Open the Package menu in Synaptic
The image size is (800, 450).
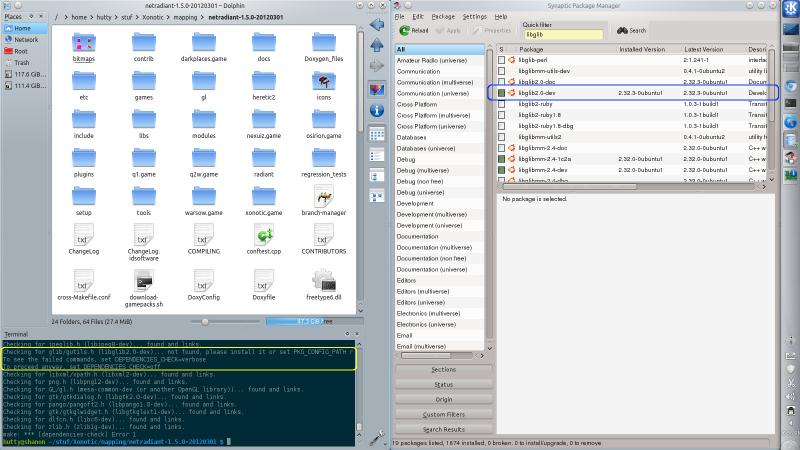(443, 17)
